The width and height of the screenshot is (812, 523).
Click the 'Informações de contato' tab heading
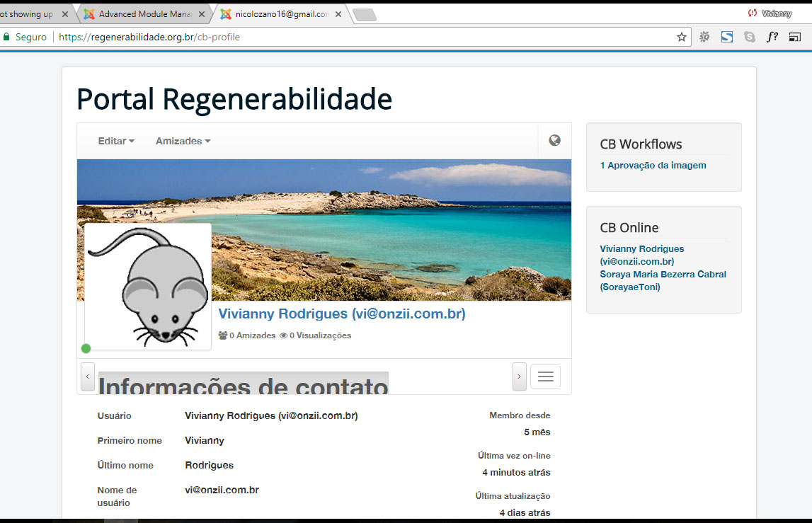pyautogui.click(x=244, y=384)
